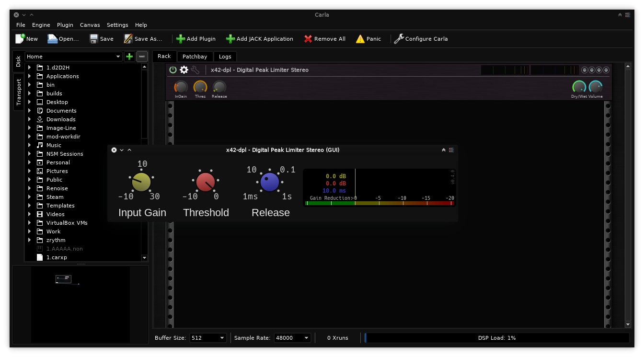Switch to the Patchbay tab
This screenshot has height=357, width=644.
tap(195, 57)
